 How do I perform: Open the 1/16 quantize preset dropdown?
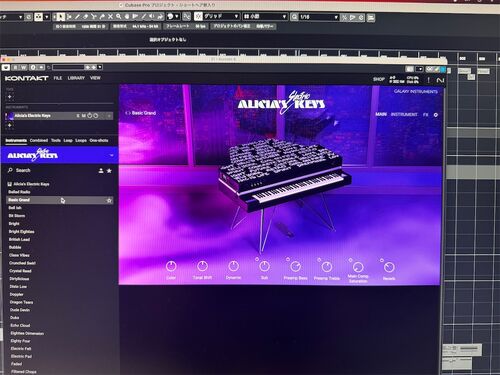(x=319, y=17)
